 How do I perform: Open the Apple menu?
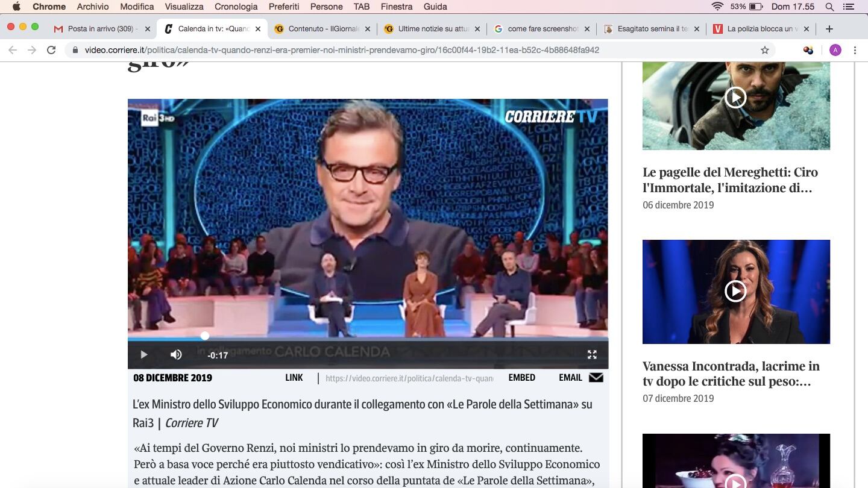16,7
